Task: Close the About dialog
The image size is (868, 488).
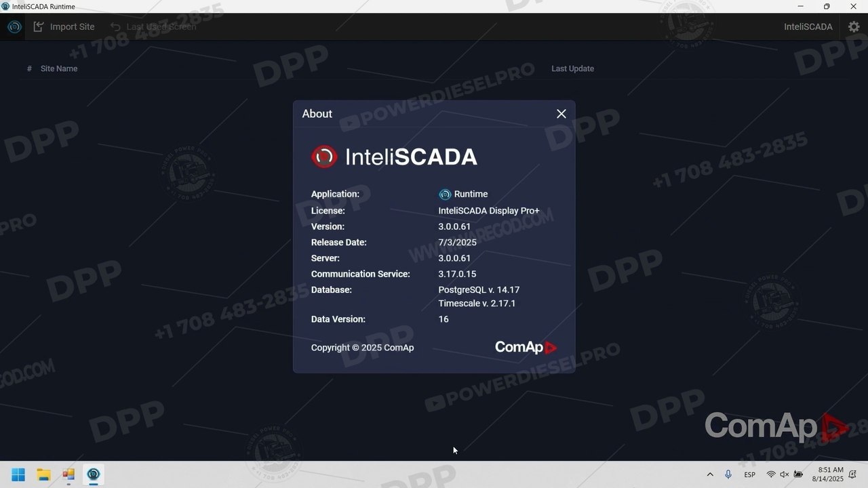Action: click(x=561, y=114)
